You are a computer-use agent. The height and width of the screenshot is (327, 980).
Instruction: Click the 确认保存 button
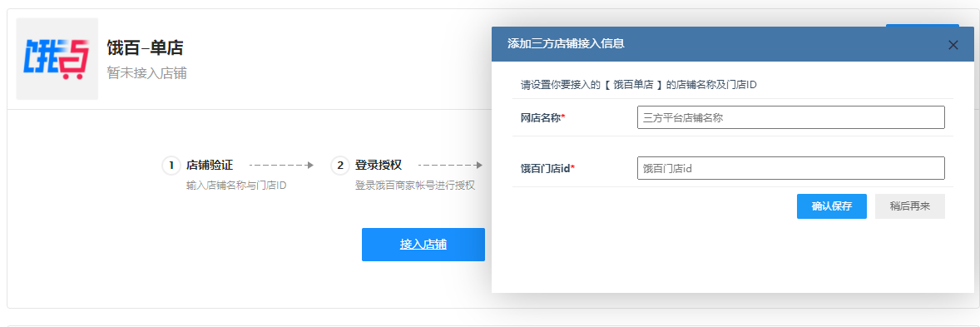coord(831,206)
